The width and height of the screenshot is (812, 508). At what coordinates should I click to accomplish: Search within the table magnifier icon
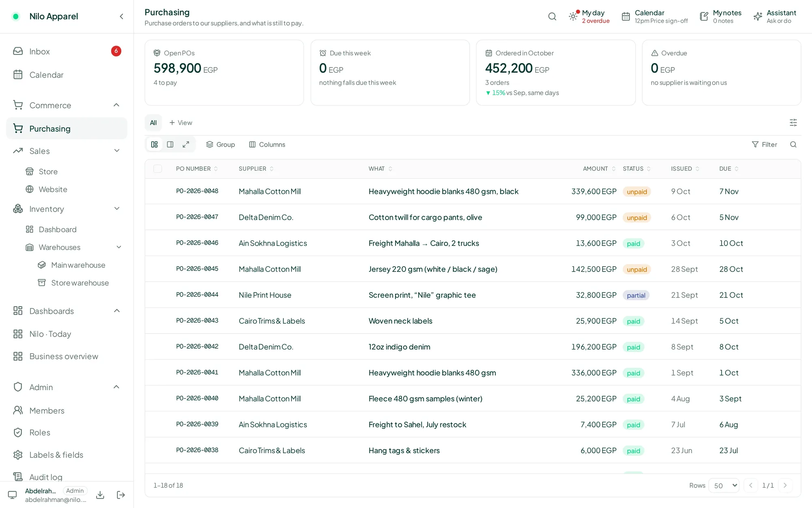click(x=793, y=144)
